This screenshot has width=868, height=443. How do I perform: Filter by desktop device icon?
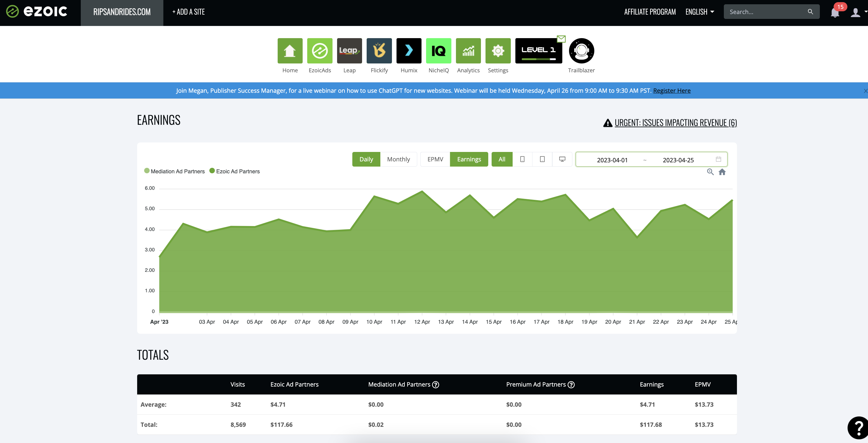562,159
